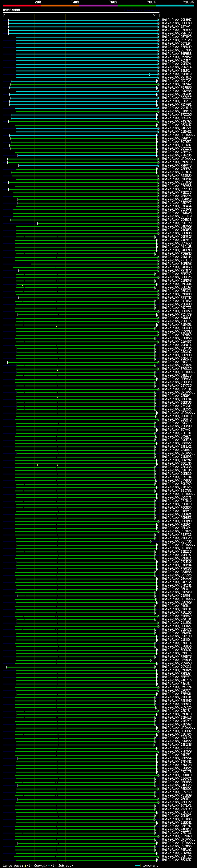Viewport: 197px width, 868px height.
Task: Select label UniRef100_C6HTS0
Action: [x=177, y=857]
